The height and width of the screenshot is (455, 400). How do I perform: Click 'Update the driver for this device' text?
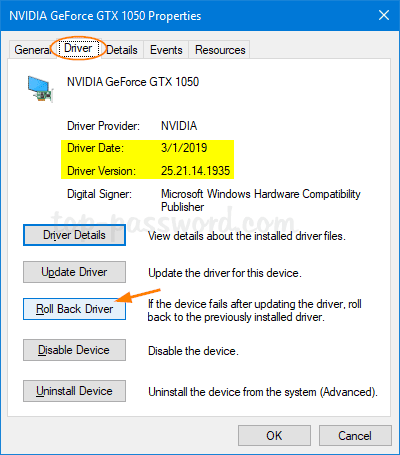tap(225, 273)
